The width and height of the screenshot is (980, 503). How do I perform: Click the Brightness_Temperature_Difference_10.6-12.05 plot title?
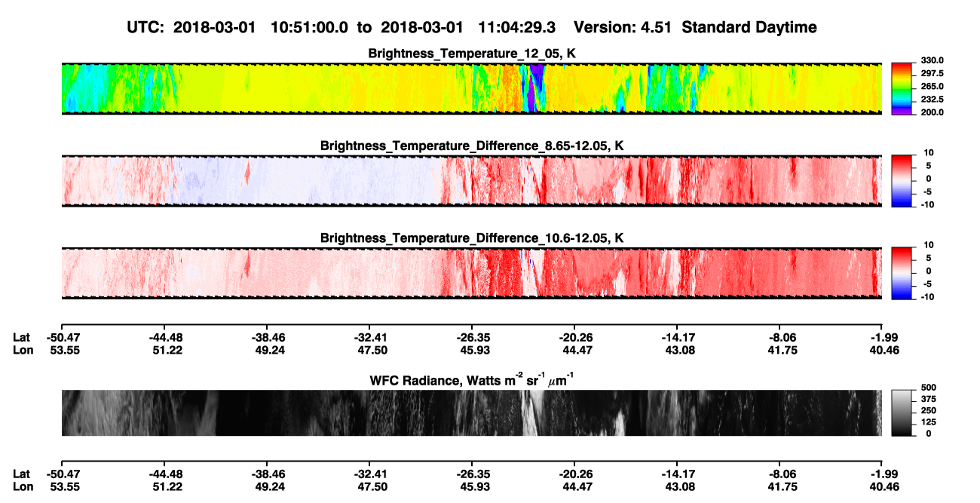(472, 238)
